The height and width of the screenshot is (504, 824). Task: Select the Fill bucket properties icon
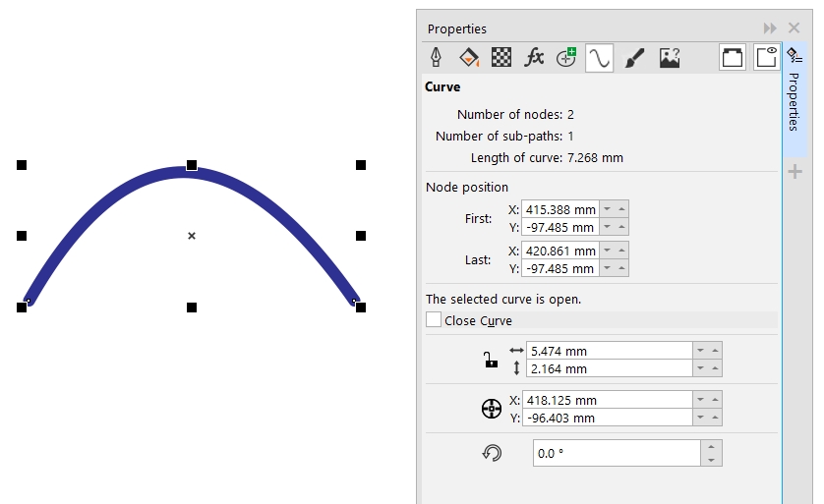[469, 58]
